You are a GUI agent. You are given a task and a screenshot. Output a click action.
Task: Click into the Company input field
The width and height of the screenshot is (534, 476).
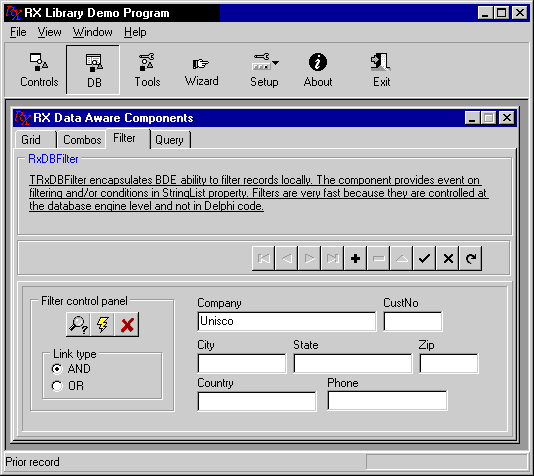pos(287,321)
